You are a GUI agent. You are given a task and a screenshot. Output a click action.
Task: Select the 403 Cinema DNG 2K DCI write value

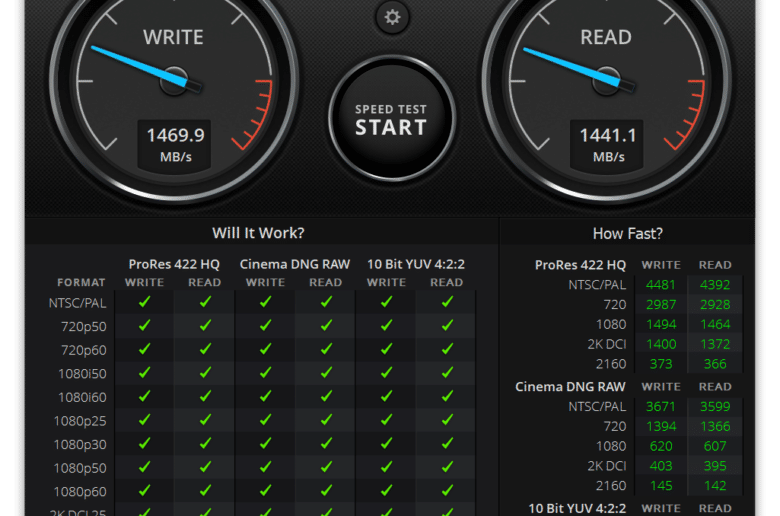coord(661,466)
